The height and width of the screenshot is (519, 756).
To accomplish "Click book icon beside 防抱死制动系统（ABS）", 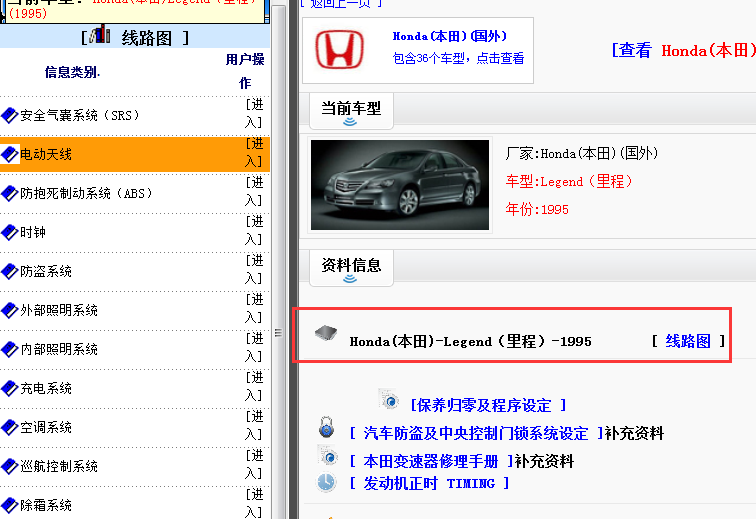I will click(x=10, y=193).
